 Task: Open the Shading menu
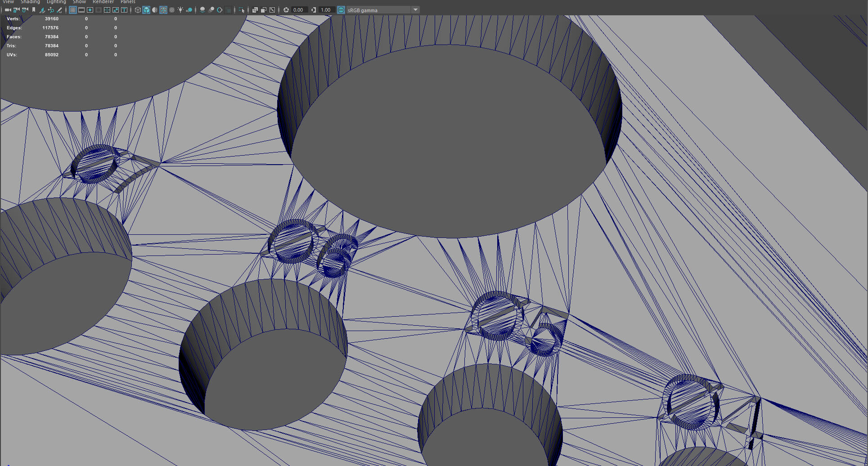pos(30,2)
